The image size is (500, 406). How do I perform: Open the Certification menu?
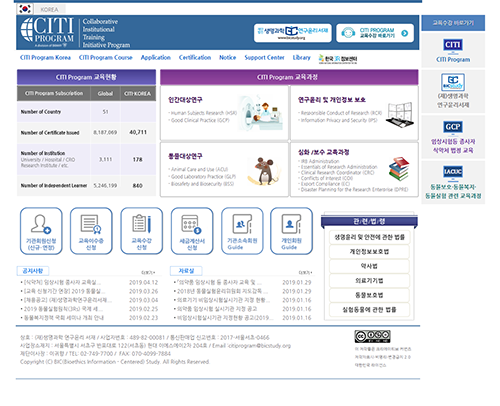coord(195,57)
